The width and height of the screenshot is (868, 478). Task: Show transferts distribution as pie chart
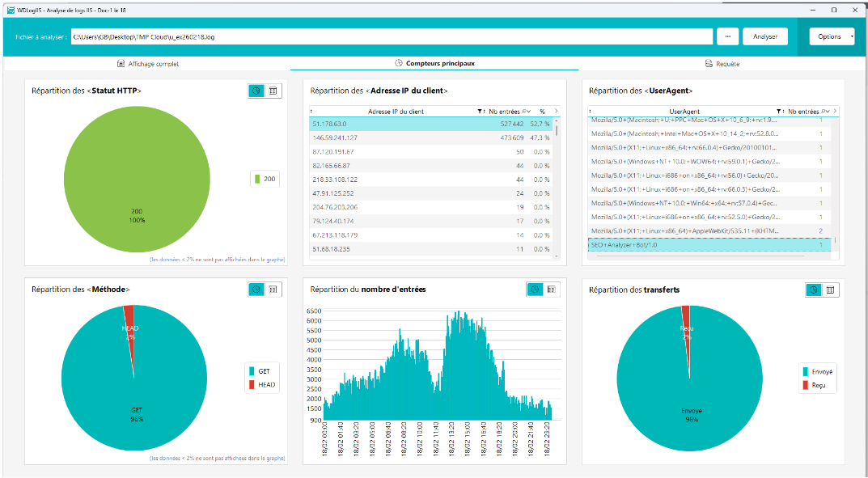click(813, 290)
